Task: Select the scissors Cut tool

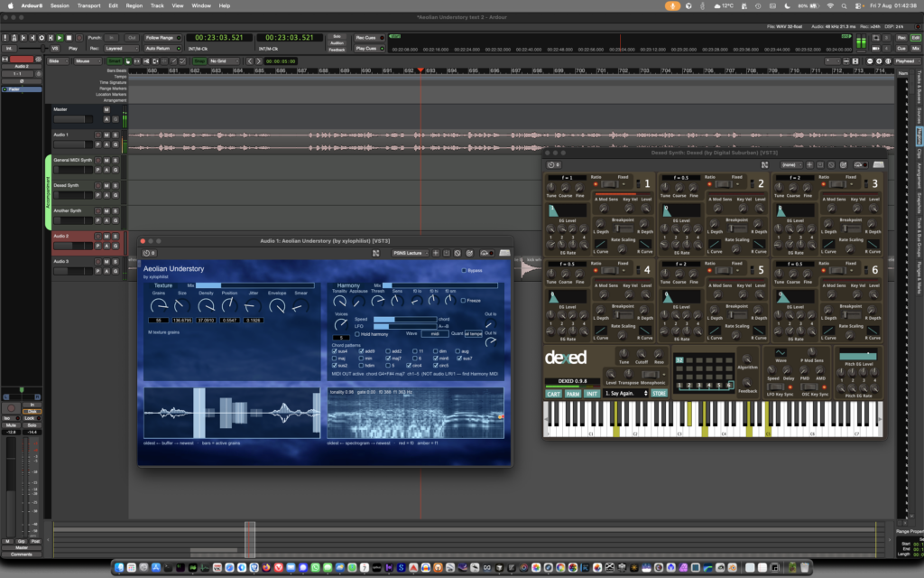Action: 146,61
